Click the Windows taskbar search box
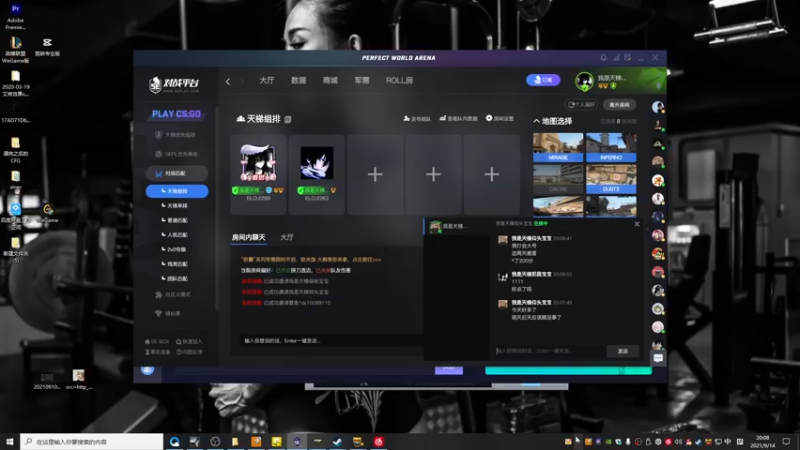Image resolution: width=800 pixels, height=450 pixels. coord(92,441)
